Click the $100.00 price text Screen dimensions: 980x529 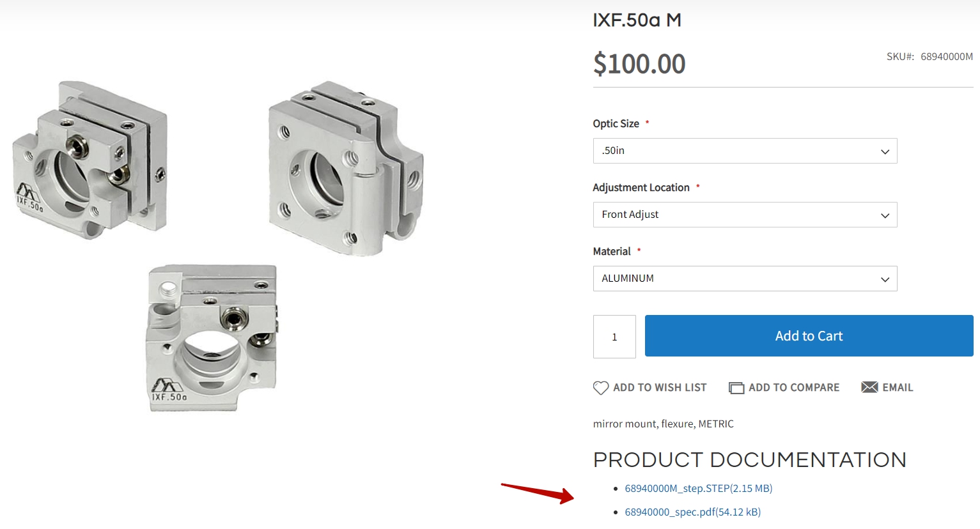pyautogui.click(x=639, y=64)
